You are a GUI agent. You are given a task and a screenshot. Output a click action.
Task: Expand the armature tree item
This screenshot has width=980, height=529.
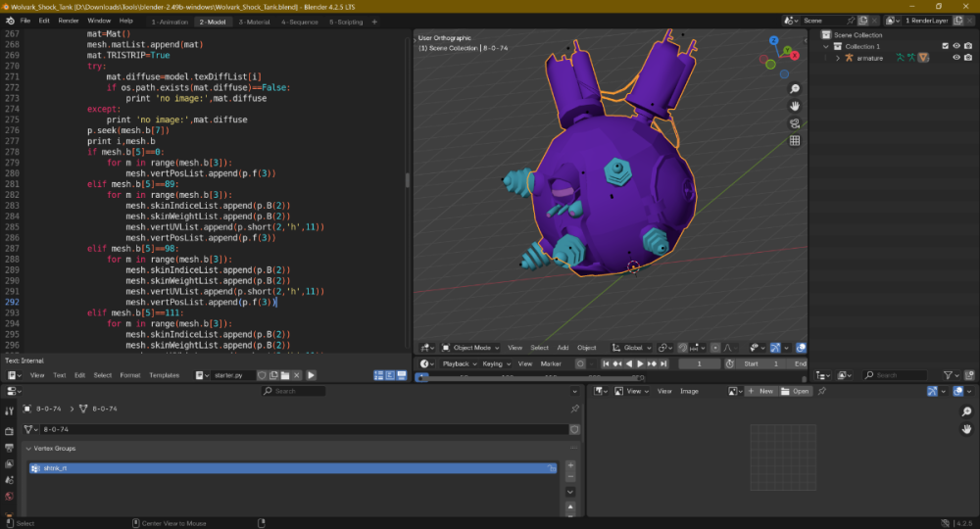[x=838, y=58]
